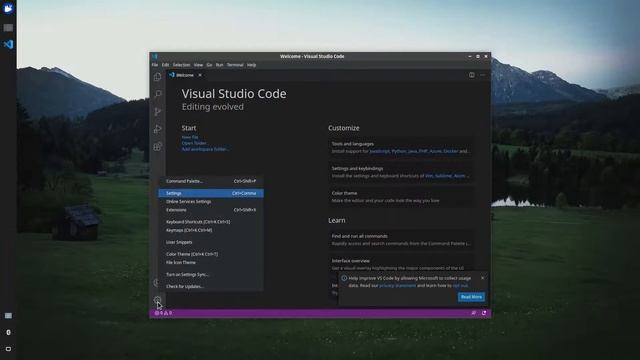Viewport: 640px width, 360px height.
Task: Open the editor More Actions ellipsis
Action: coord(483,75)
